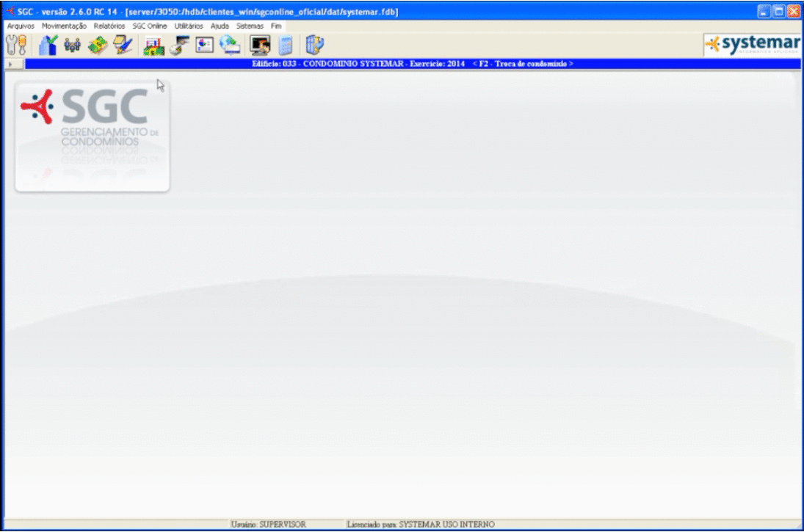Click the door exit toolbar icon
804x532 pixels.
click(x=314, y=45)
